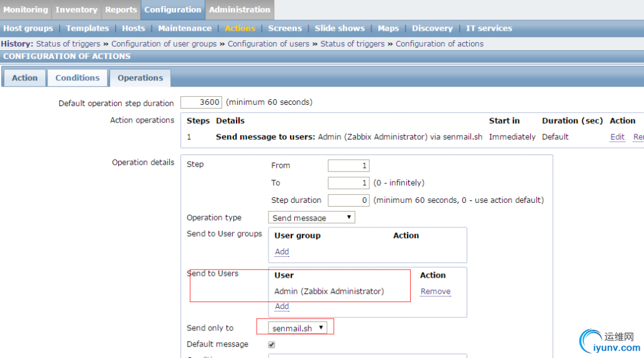Viewport: 644px width, 358px height.
Task: Select the Actions submenu item
Action: tap(240, 28)
